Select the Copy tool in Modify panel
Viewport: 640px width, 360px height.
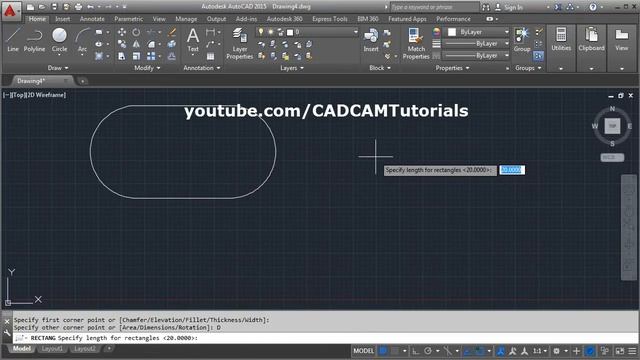pyautogui.click(x=122, y=44)
